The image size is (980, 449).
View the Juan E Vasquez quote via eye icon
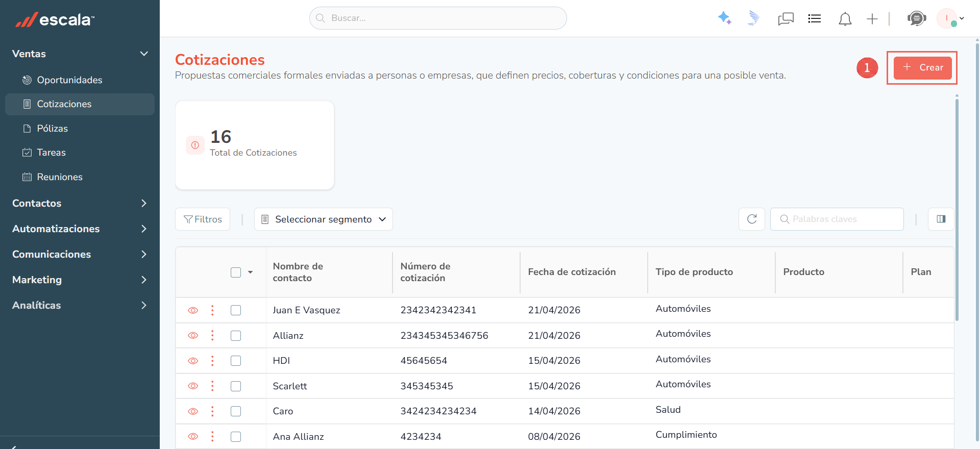[193, 310]
